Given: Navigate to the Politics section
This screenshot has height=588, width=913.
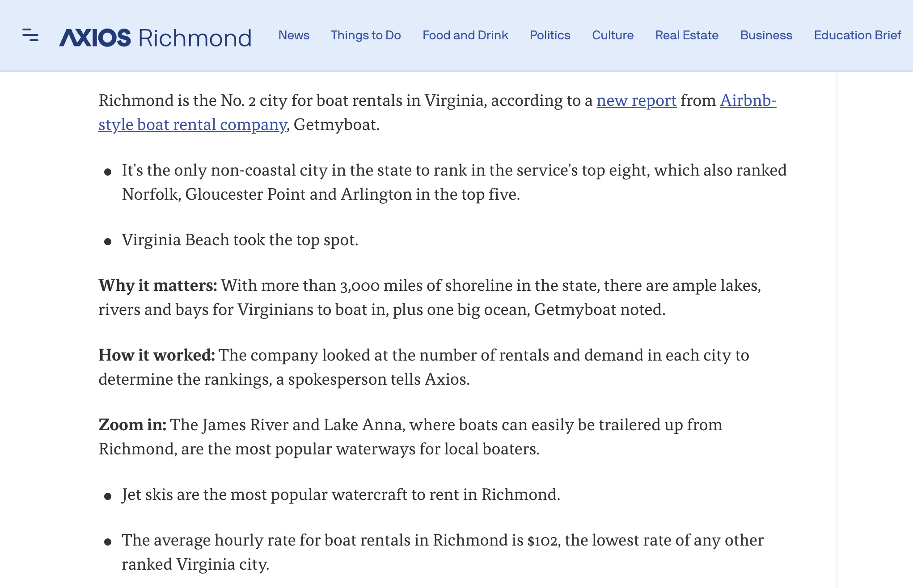Looking at the screenshot, I should point(550,35).
